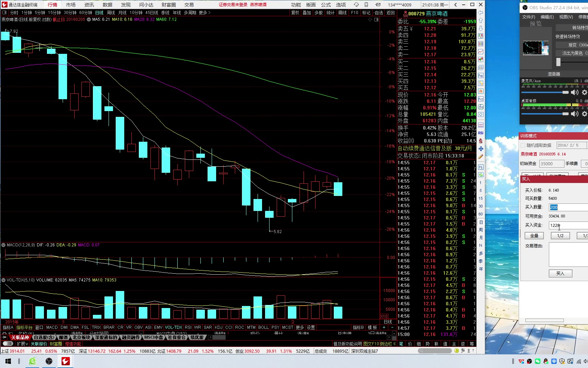Switch to the 周线 weekly chart tab
The image size is (588, 368).
click(x=111, y=13)
